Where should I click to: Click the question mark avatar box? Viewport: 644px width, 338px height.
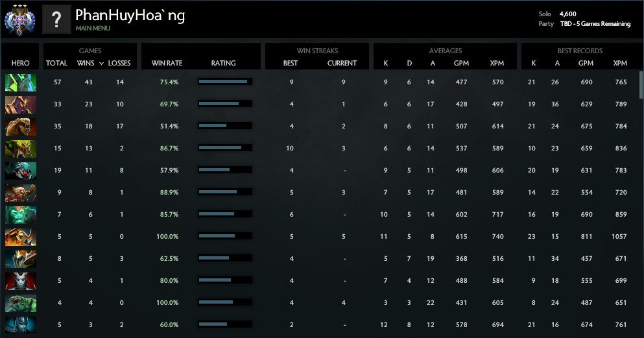(x=56, y=20)
